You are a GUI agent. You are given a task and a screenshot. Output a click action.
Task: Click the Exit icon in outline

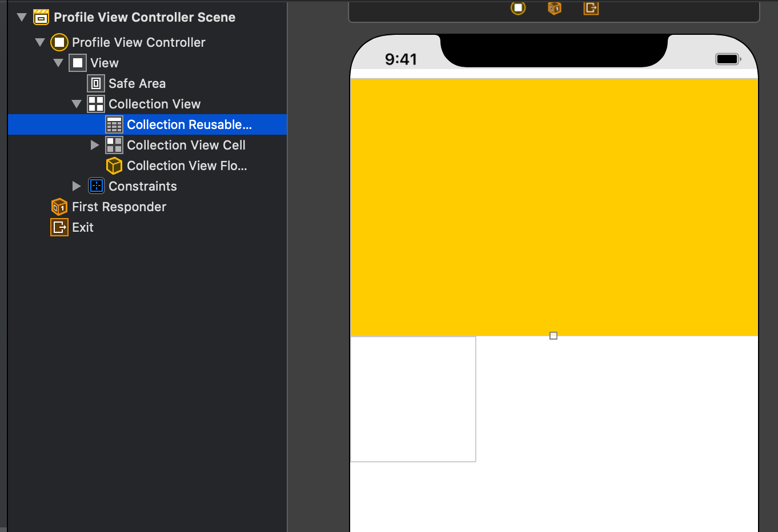[x=59, y=227]
